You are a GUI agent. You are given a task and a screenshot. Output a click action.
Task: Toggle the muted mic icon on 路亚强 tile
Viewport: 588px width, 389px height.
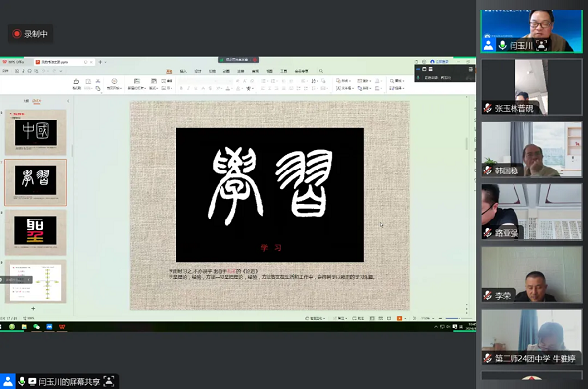(488, 233)
